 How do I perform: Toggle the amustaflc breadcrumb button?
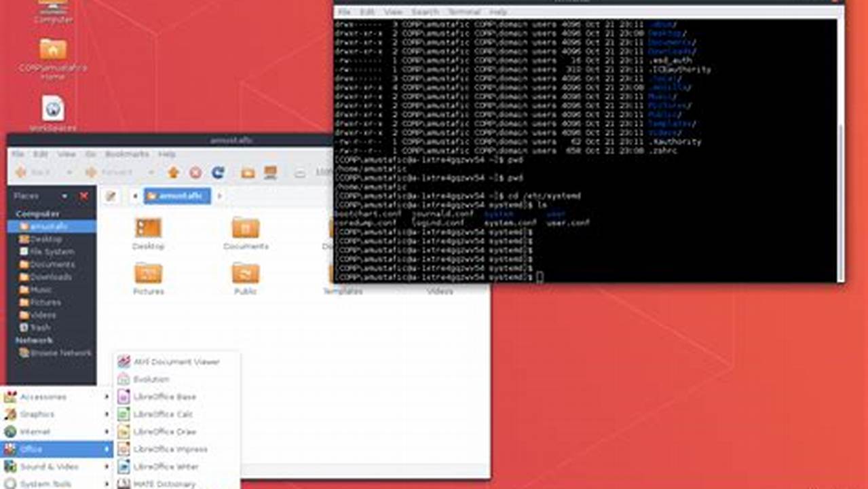click(176, 196)
